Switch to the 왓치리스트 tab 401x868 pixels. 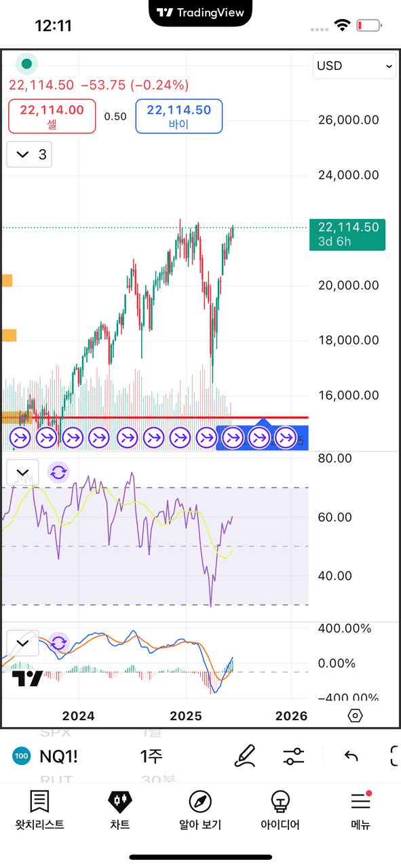pyautogui.click(x=40, y=810)
